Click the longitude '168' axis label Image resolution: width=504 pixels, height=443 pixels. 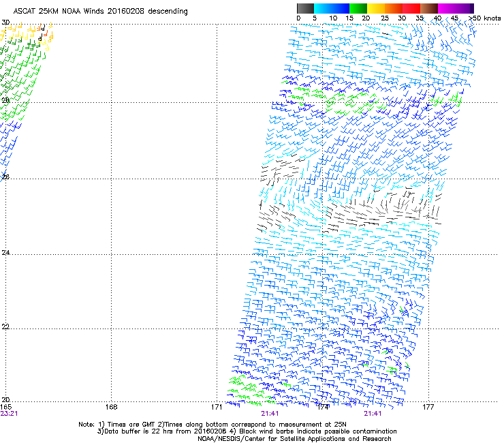[x=112, y=407]
